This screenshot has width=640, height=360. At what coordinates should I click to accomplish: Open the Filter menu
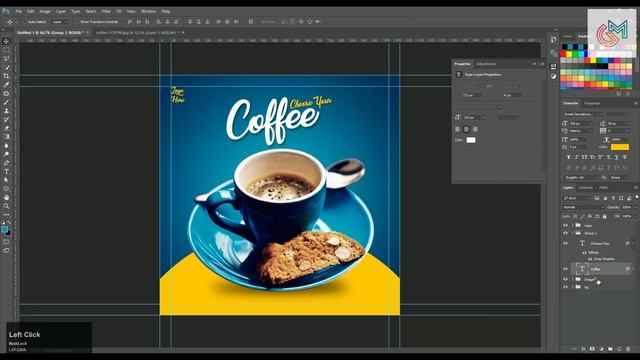[x=106, y=11]
